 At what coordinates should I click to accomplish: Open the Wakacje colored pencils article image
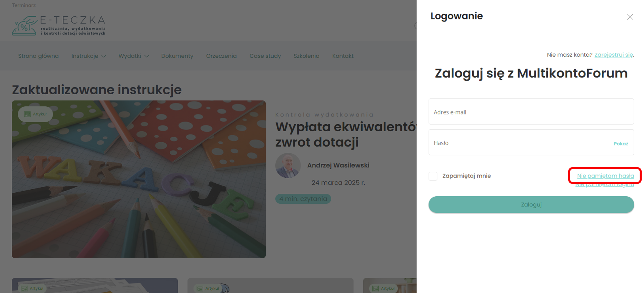pos(139,188)
